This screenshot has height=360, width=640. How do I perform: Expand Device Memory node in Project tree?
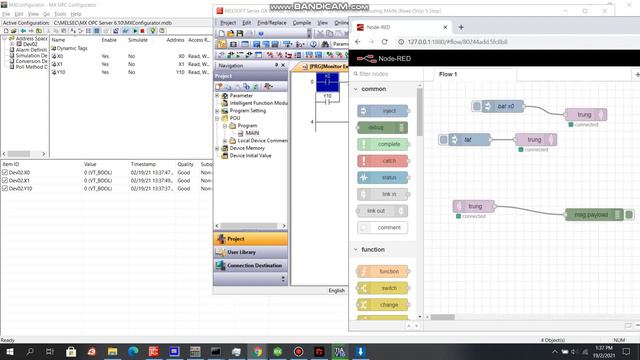pos(217,148)
